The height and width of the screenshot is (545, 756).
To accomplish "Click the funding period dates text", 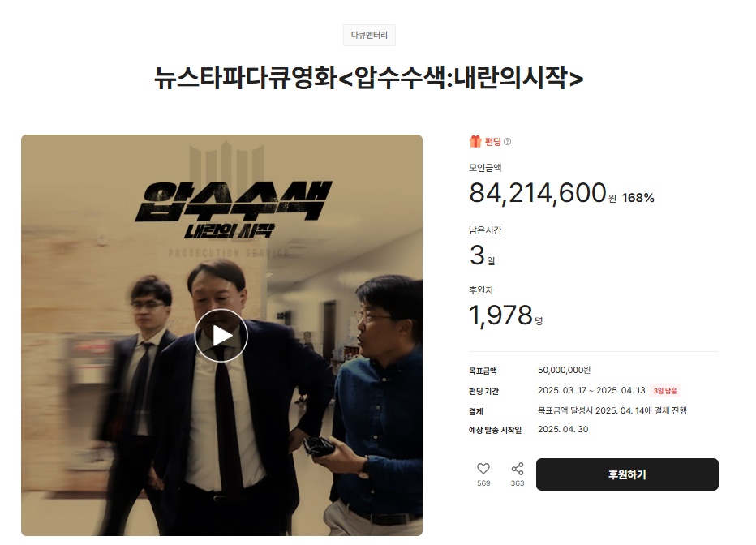I will (x=591, y=390).
